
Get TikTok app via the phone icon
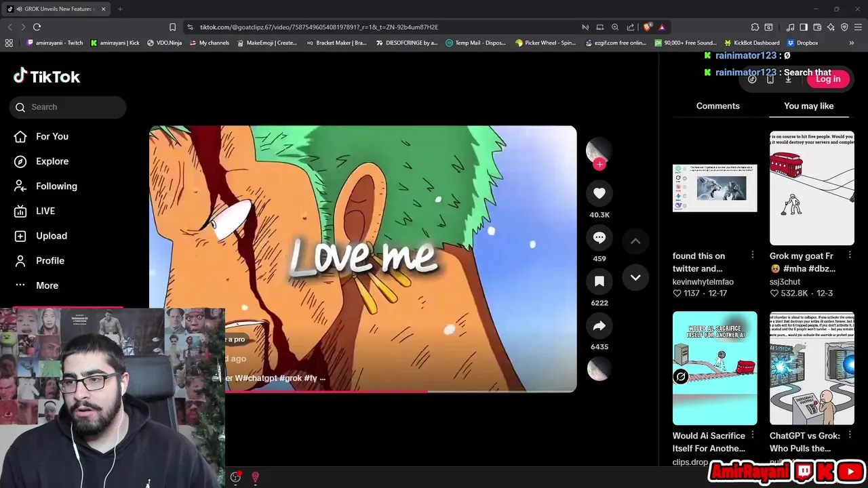coord(770,79)
